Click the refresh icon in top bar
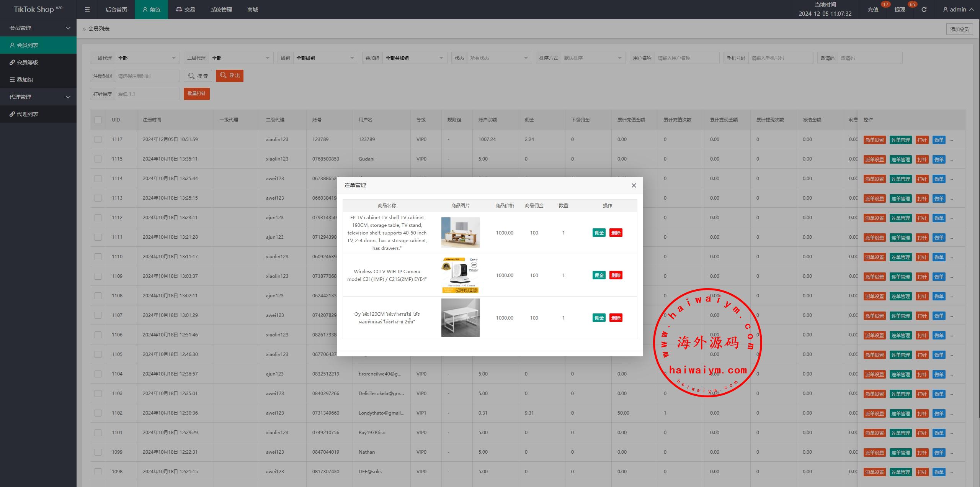 click(x=924, y=10)
